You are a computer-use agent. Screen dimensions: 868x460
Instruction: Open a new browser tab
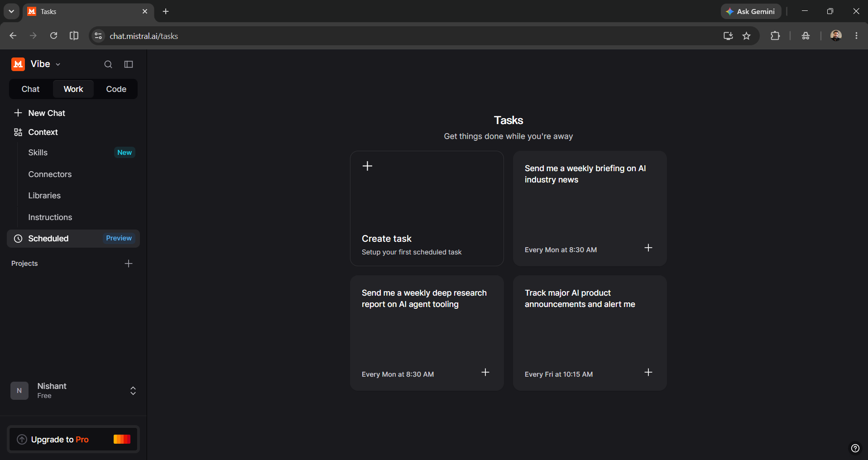[x=166, y=11]
